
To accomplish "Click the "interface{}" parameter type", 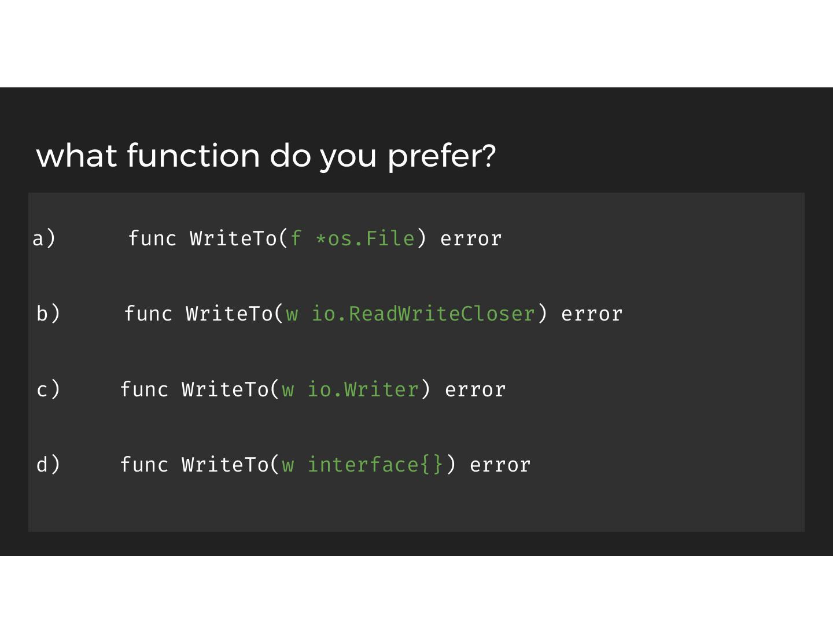I will click(x=375, y=465).
